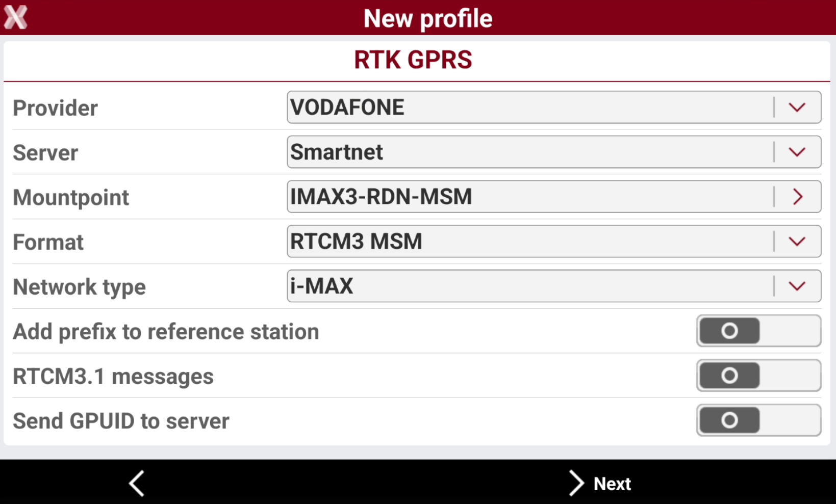
Task: Toggle Add prefix to reference station
Action: [x=758, y=331]
